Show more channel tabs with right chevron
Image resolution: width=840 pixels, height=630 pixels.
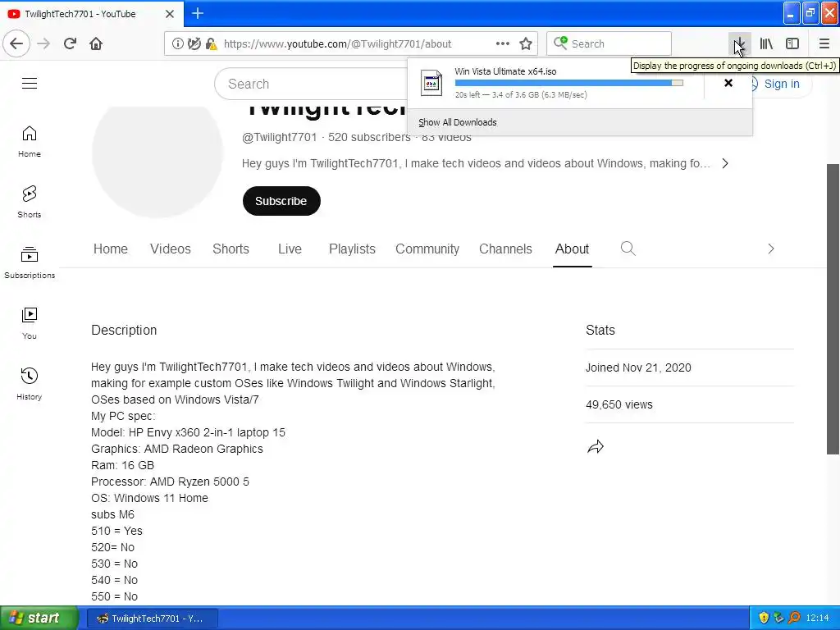pos(770,249)
